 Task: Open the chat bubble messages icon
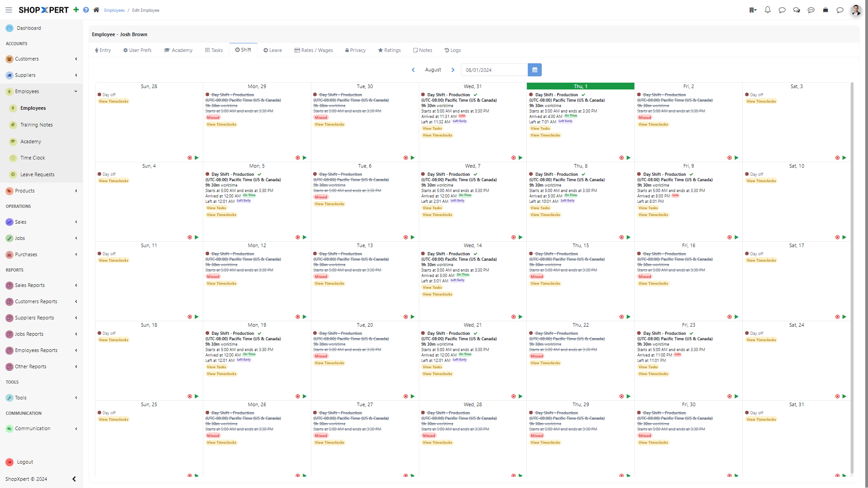pos(782,10)
